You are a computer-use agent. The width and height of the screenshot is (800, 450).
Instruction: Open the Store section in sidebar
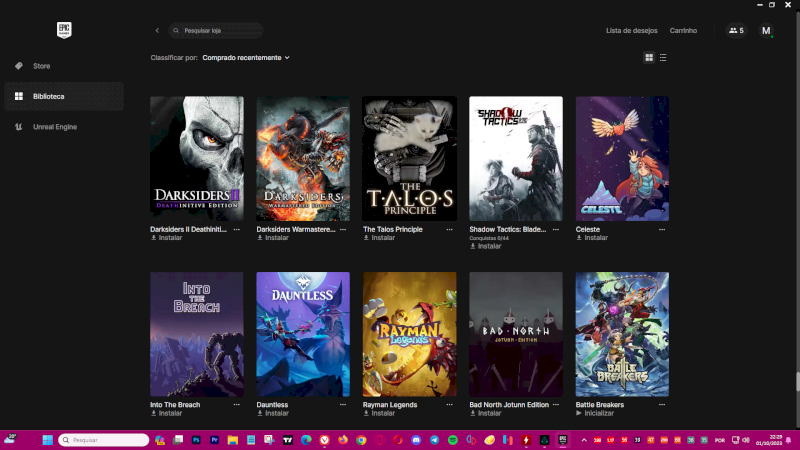pyautogui.click(x=41, y=66)
